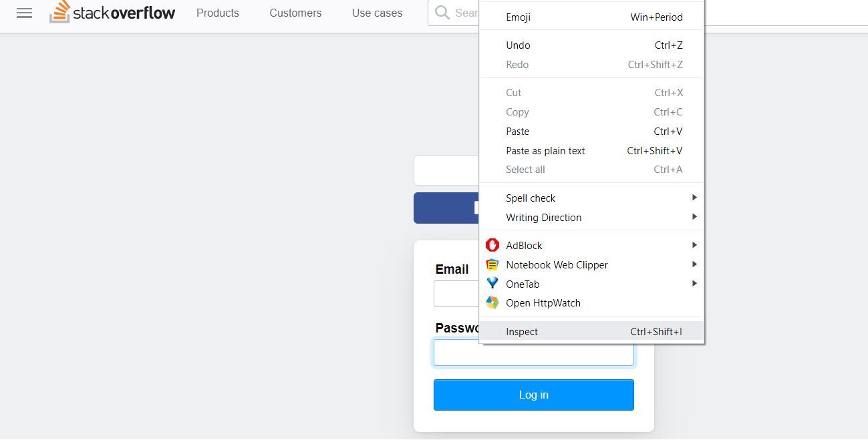Viewport: 868px width, 440px height.
Task: Click the Notebook Web Clipper icon
Action: 492,264
